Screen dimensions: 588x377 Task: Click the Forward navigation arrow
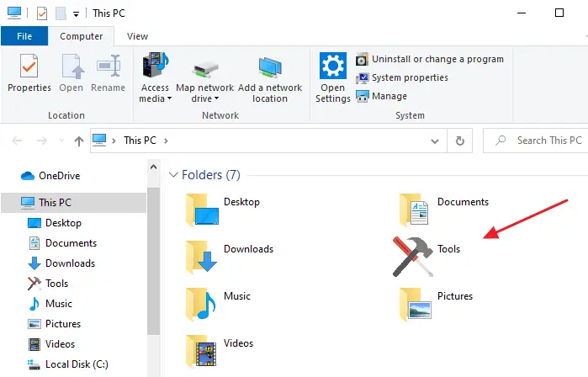(x=42, y=141)
